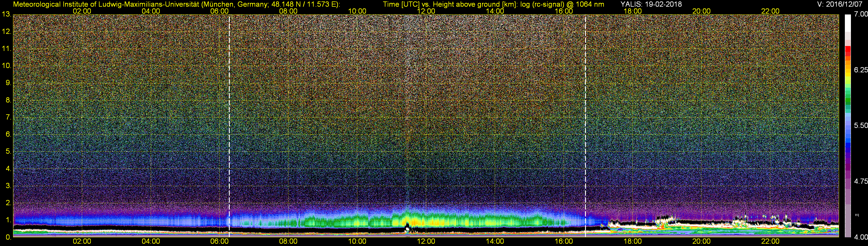Click the 5 km height axis label
This screenshot has width=868, height=246.
(x=8, y=152)
